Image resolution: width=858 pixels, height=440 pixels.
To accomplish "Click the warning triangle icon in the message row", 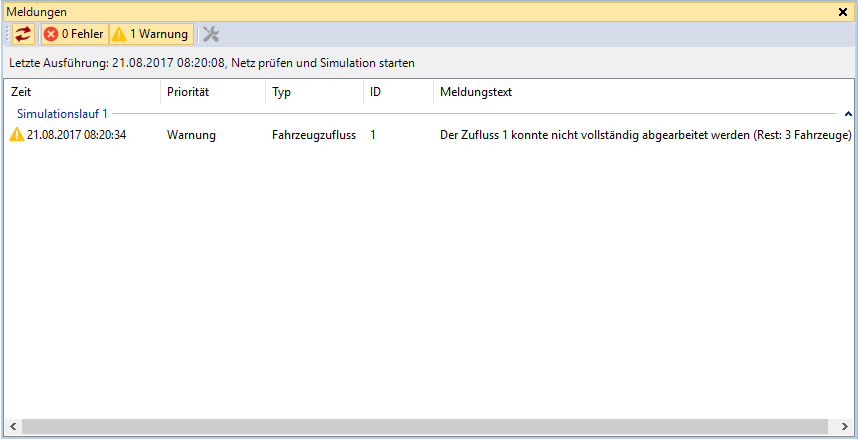I will [16, 135].
